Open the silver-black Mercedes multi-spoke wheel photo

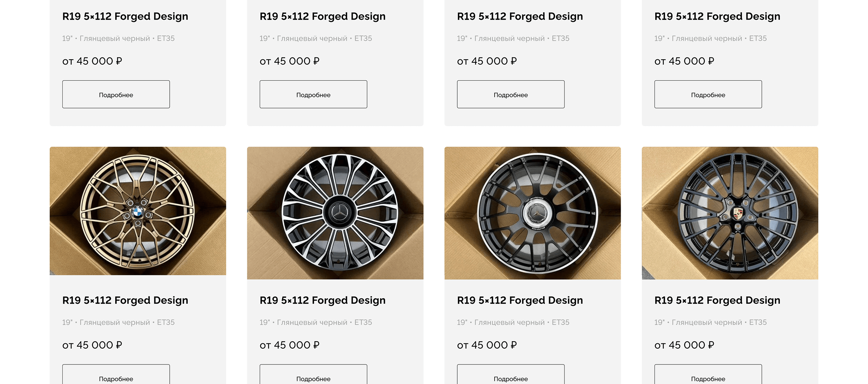pyautogui.click(x=335, y=213)
